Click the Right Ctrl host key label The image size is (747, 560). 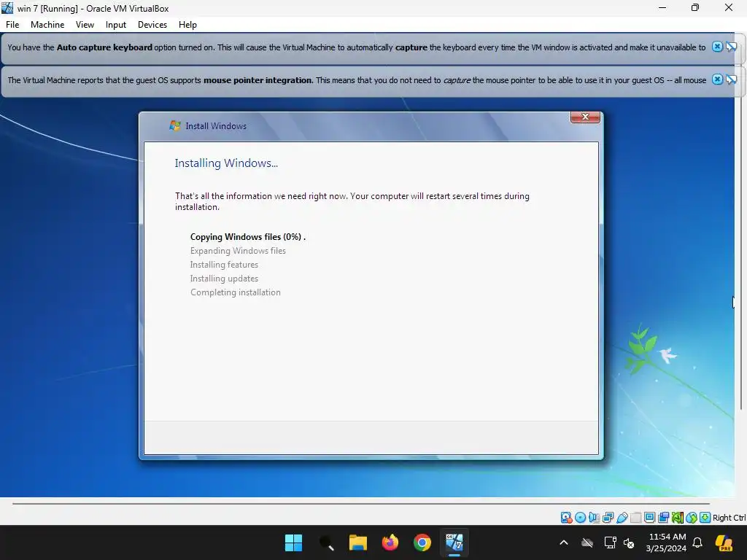(x=729, y=518)
